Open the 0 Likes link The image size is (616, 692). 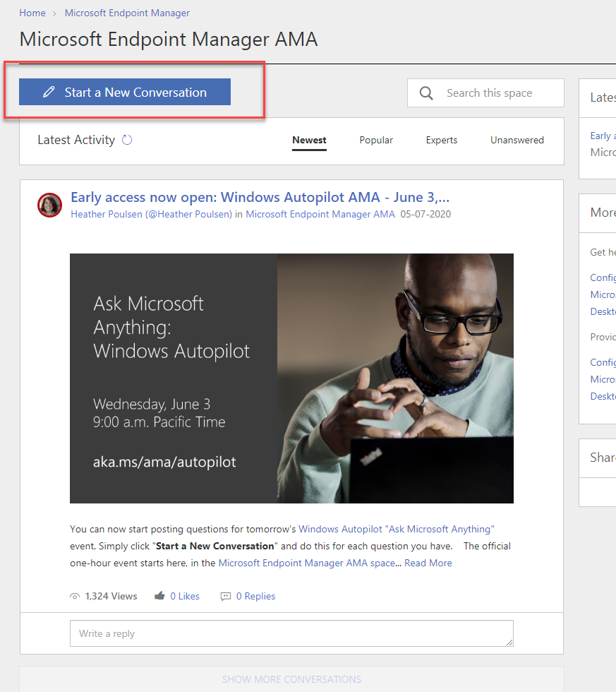(x=185, y=596)
